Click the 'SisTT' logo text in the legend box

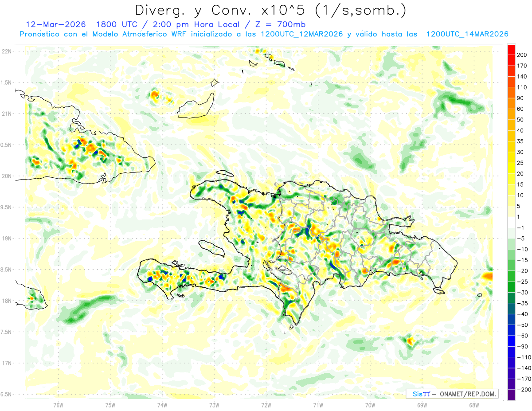tap(421, 394)
